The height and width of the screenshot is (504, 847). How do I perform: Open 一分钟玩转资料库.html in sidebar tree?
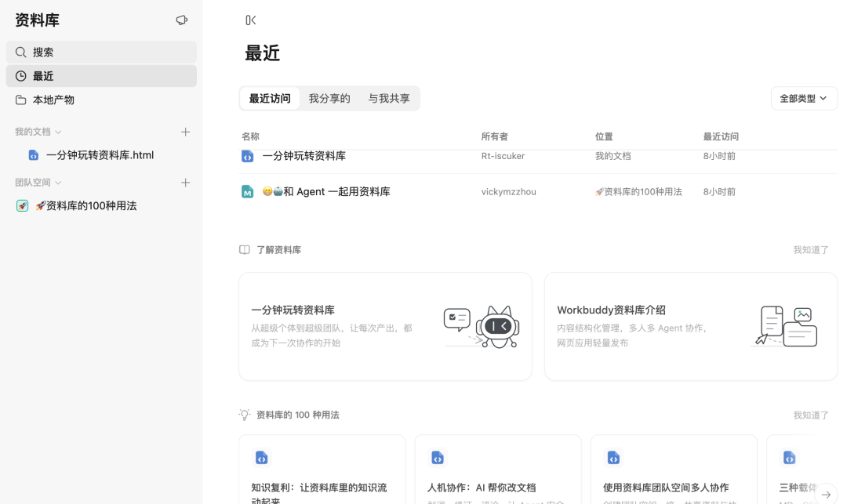point(101,155)
